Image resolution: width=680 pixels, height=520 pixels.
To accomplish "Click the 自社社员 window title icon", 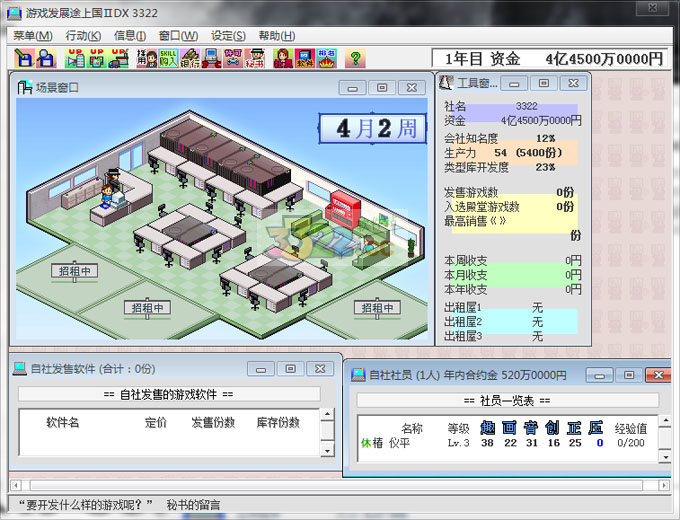I will tap(358, 374).
